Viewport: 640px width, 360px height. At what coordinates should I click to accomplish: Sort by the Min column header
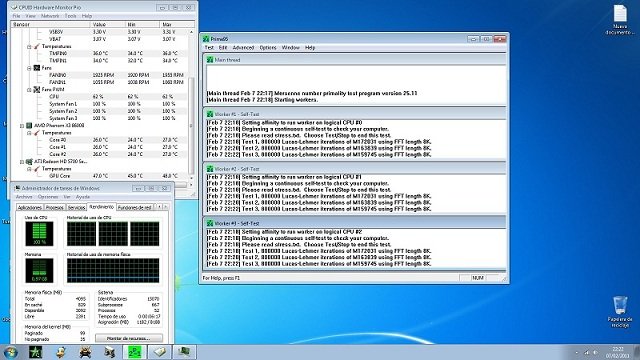click(x=142, y=24)
